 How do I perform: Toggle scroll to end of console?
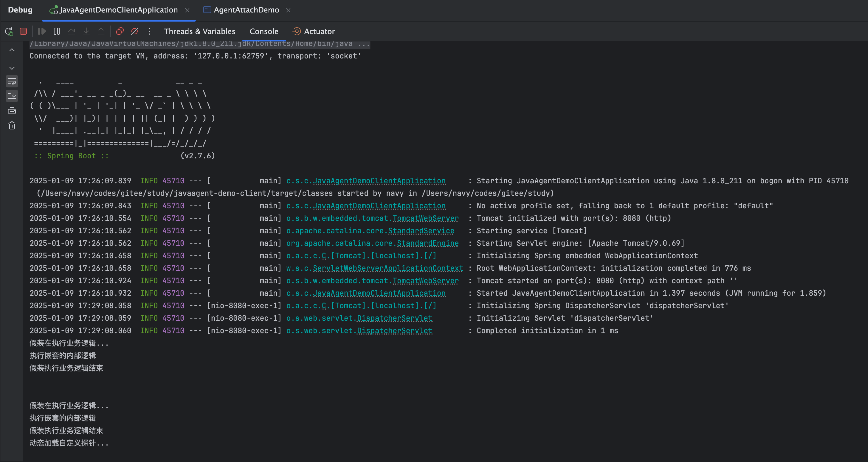click(x=12, y=96)
